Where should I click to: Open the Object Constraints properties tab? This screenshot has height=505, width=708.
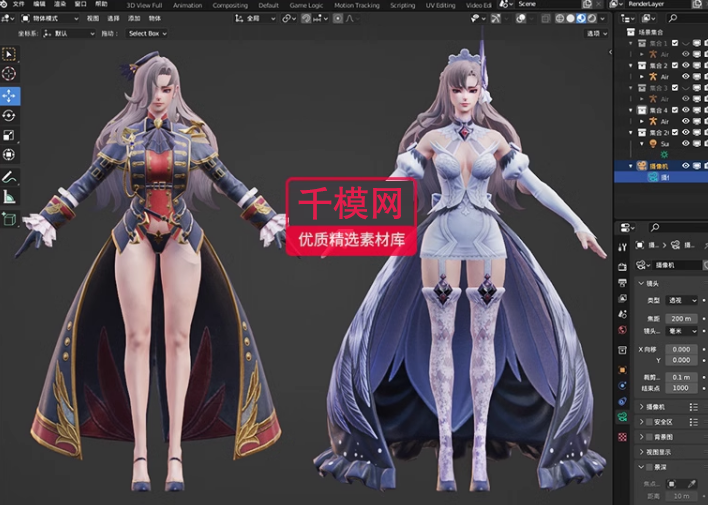click(x=623, y=401)
